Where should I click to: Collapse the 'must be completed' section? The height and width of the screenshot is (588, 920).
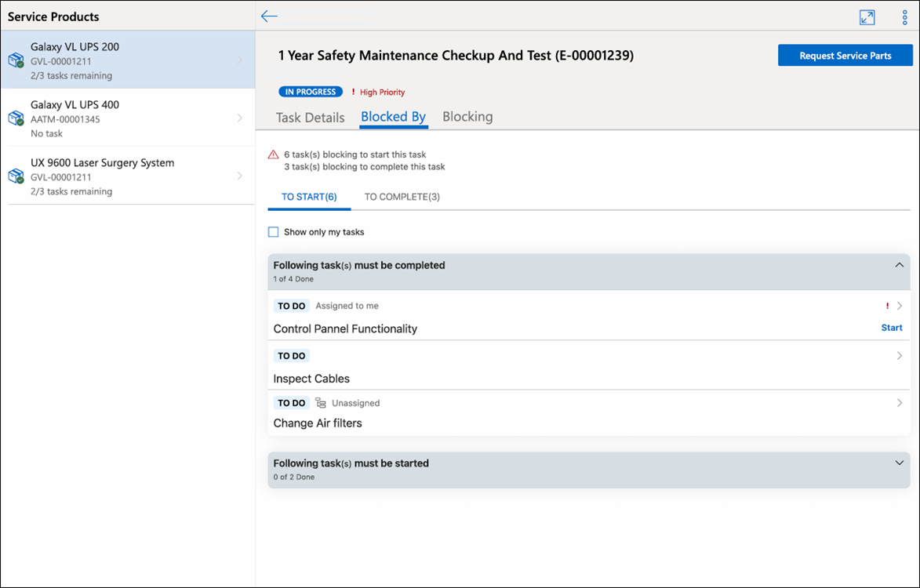(899, 265)
